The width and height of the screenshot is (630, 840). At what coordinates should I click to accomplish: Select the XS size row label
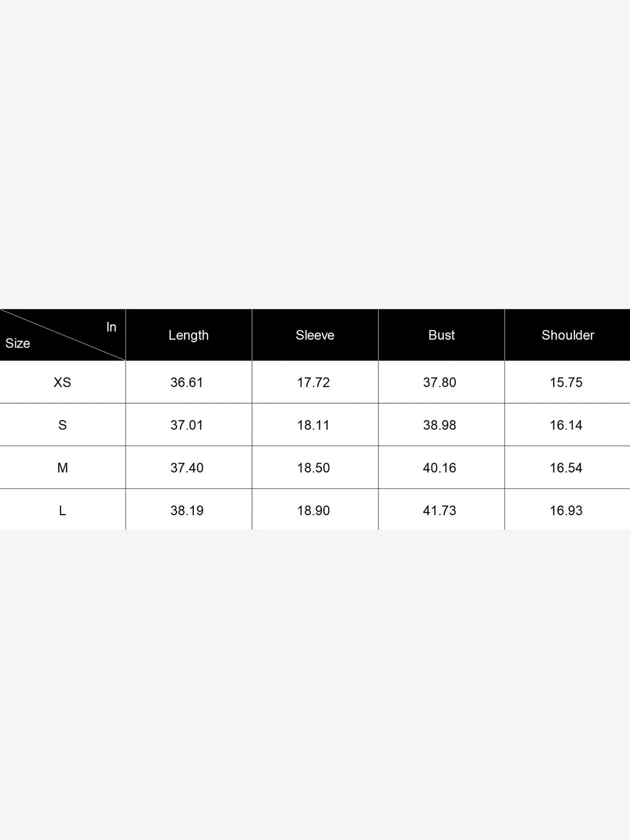(62, 382)
